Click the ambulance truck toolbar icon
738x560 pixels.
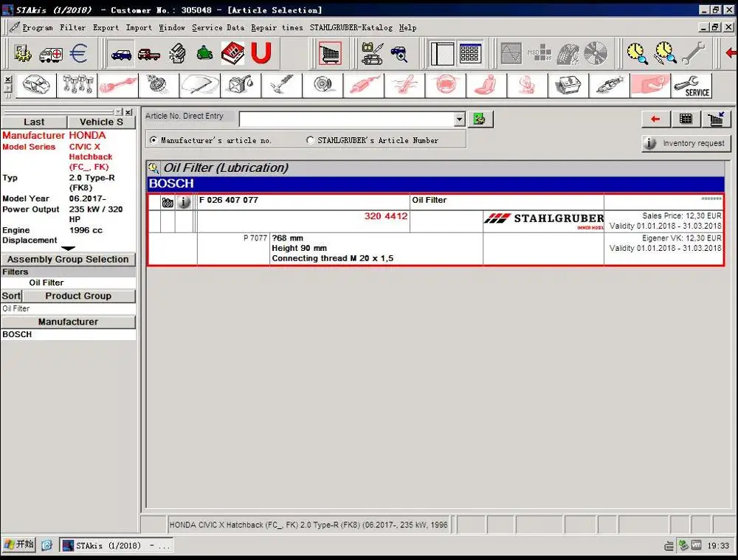(x=51, y=54)
